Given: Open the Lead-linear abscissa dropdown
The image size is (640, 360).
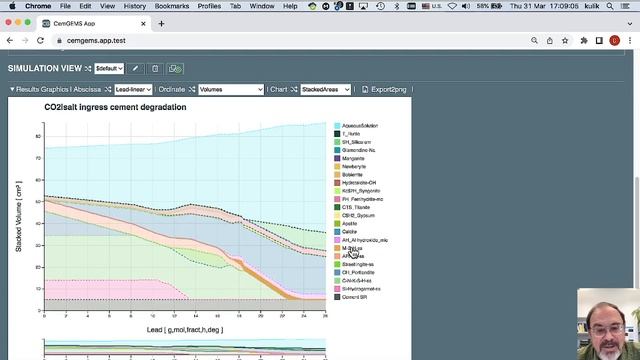Looking at the screenshot, I should 133,89.
